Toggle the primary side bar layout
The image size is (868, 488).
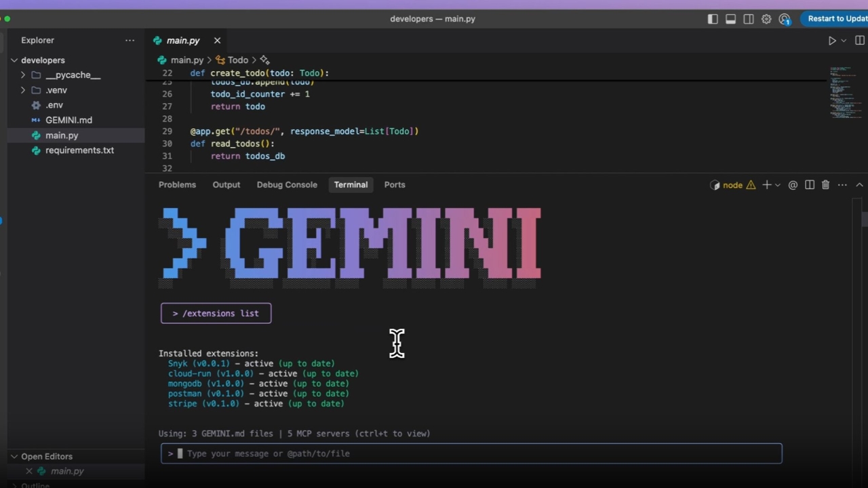pos(713,19)
